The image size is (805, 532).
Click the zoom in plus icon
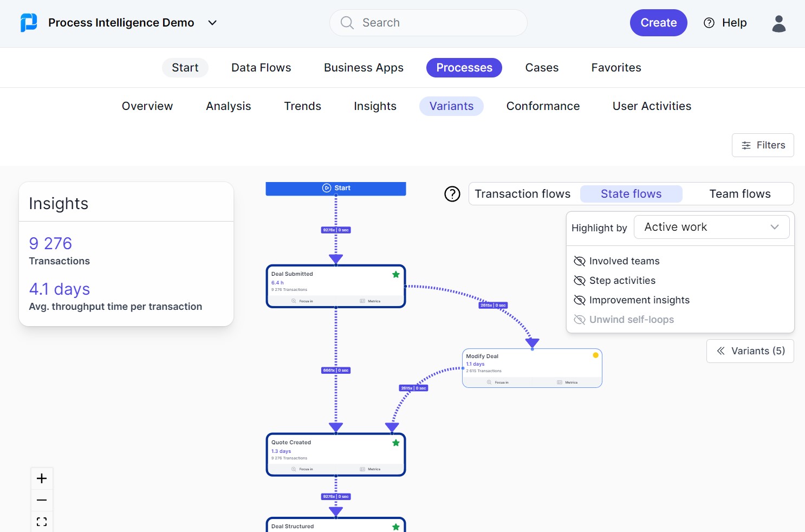pyautogui.click(x=42, y=478)
